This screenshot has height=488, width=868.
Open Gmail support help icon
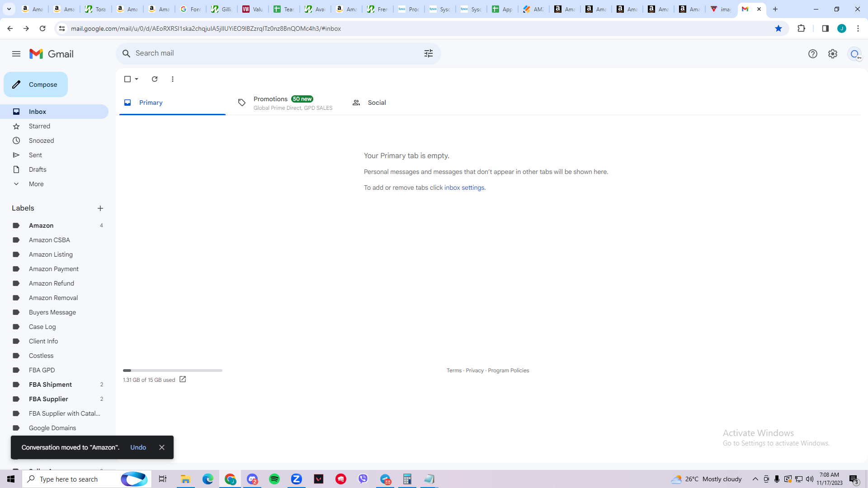point(813,54)
